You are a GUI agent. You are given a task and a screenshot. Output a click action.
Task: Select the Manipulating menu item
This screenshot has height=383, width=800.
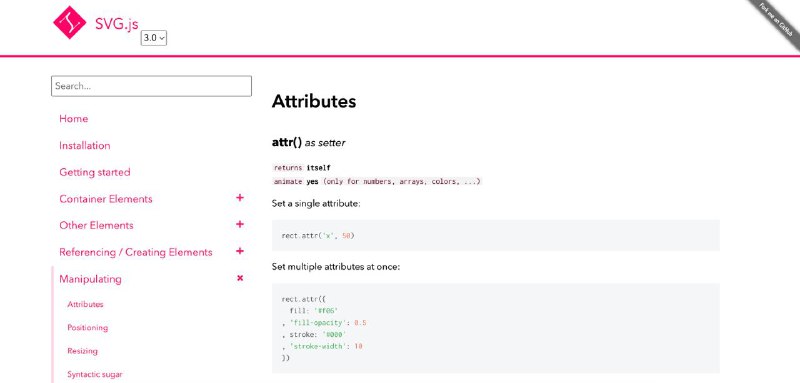(x=90, y=279)
